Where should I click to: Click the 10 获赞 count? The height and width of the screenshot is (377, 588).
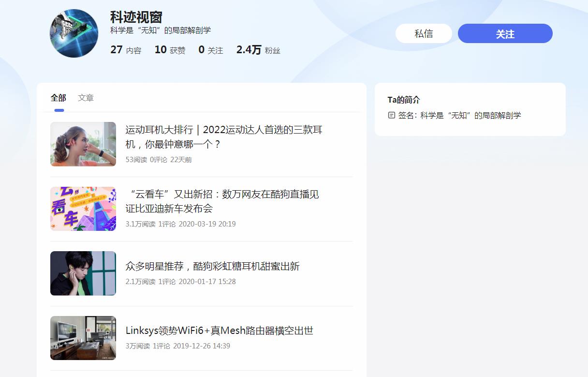(x=170, y=50)
